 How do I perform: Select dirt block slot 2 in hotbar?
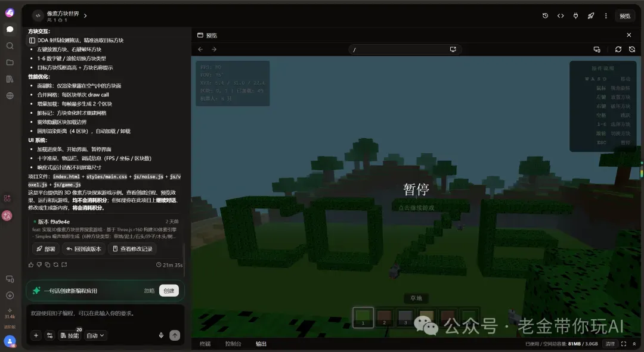click(x=385, y=317)
